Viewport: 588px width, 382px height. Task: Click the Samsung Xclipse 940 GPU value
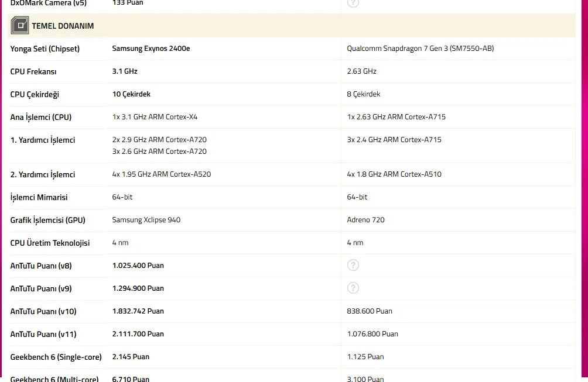click(x=146, y=220)
